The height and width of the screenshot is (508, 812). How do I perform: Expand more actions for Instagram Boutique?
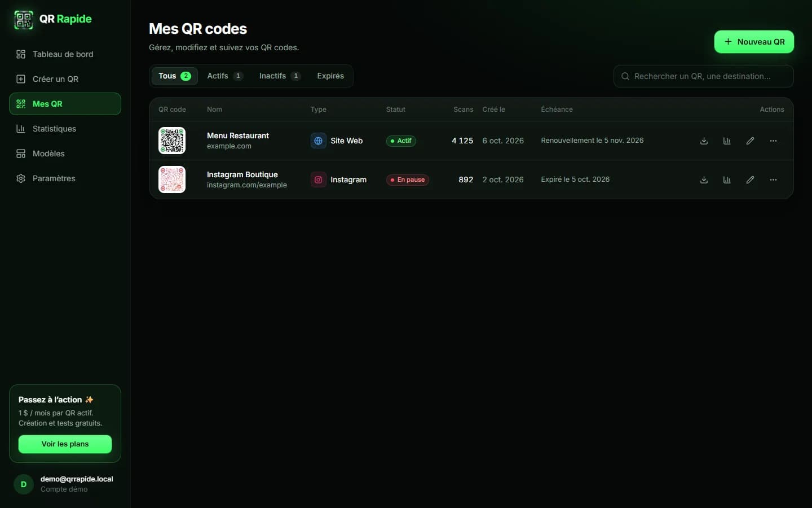(773, 179)
